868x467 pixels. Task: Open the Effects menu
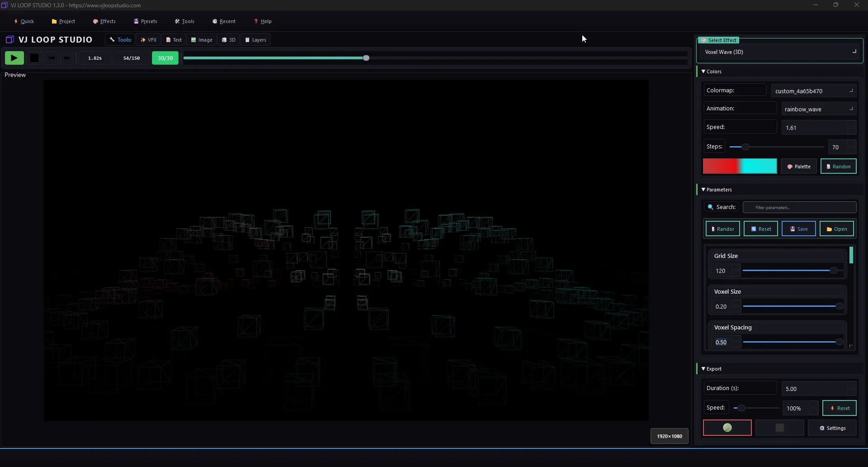pos(104,21)
